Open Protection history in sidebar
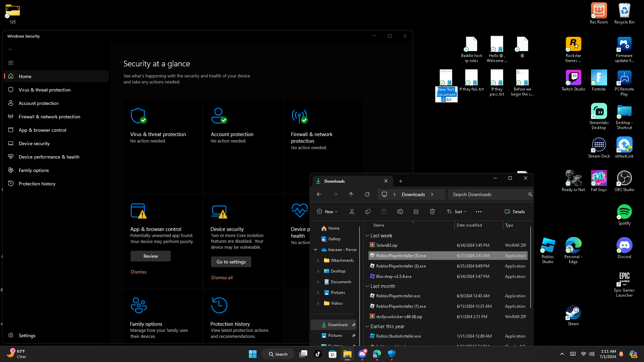The height and width of the screenshot is (362, 644). click(x=56, y=184)
